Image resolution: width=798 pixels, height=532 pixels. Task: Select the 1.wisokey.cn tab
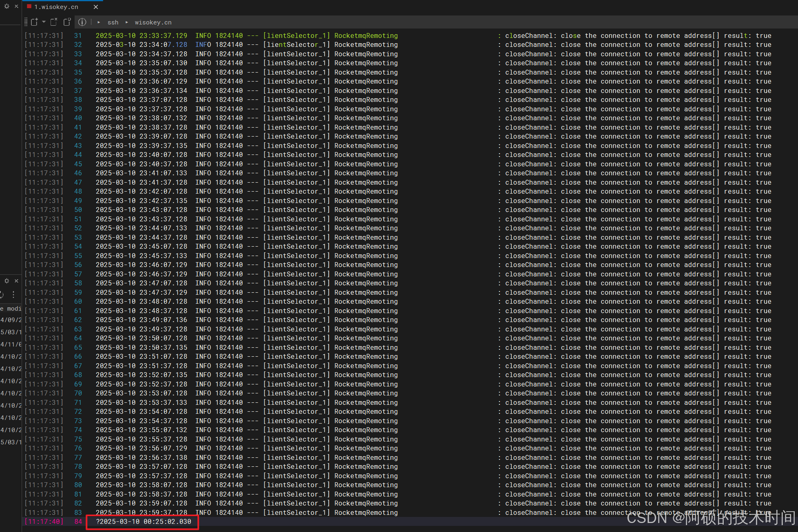[56, 7]
